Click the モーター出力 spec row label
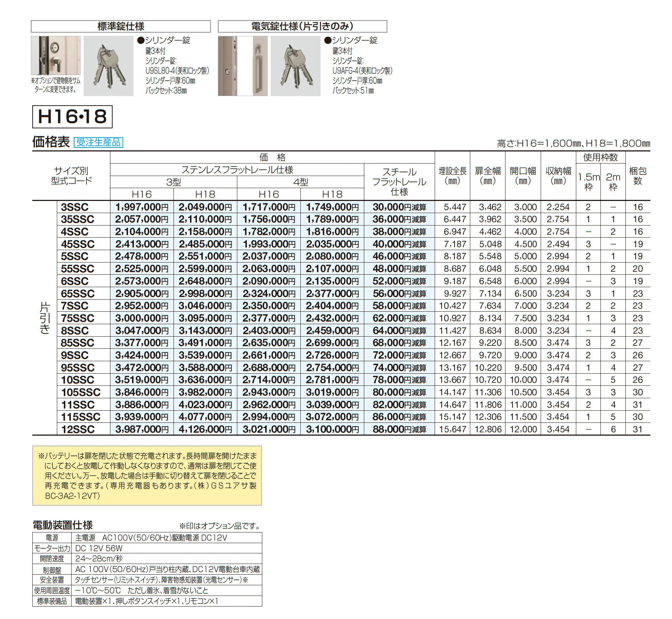The width and height of the screenshot is (672, 619). [52, 549]
